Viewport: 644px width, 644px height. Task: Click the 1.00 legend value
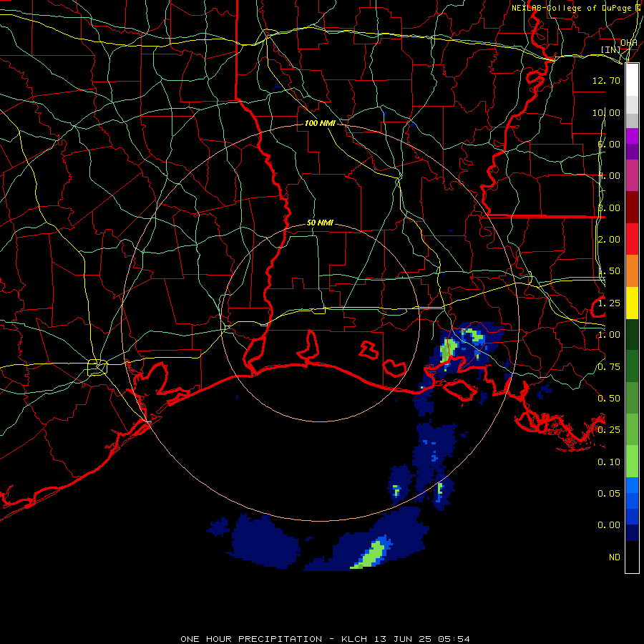[609, 335]
